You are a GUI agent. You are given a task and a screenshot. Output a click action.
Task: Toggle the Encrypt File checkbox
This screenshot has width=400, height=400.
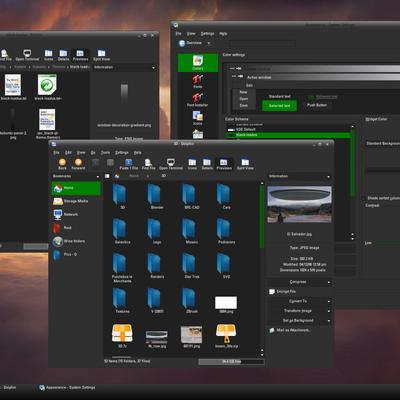pos(272,292)
